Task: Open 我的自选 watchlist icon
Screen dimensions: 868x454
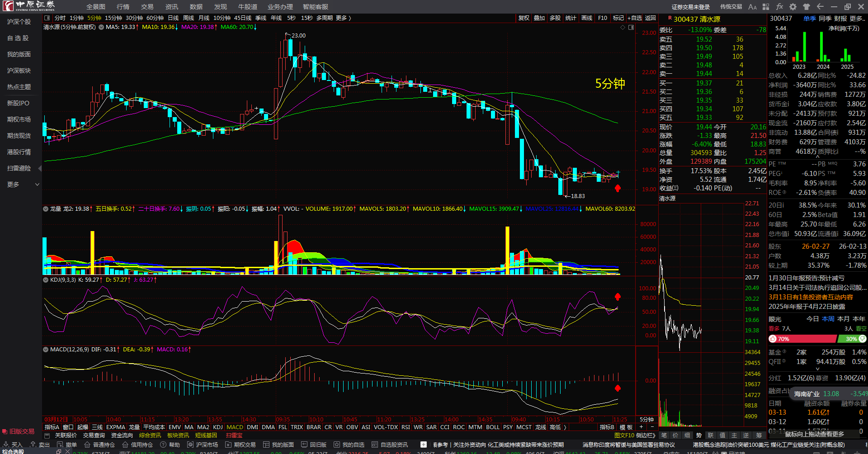Action: [x=337, y=445]
